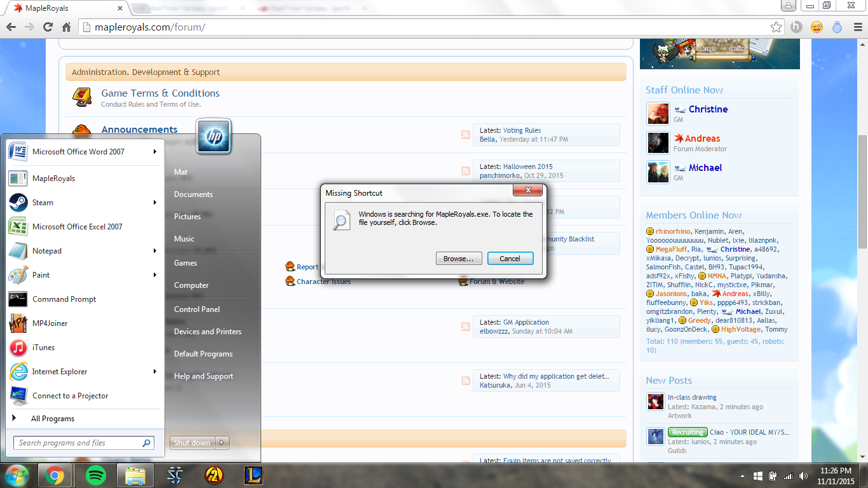Open the Games folder in Start menu
The height and width of the screenshot is (488, 868).
[x=186, y=263]
